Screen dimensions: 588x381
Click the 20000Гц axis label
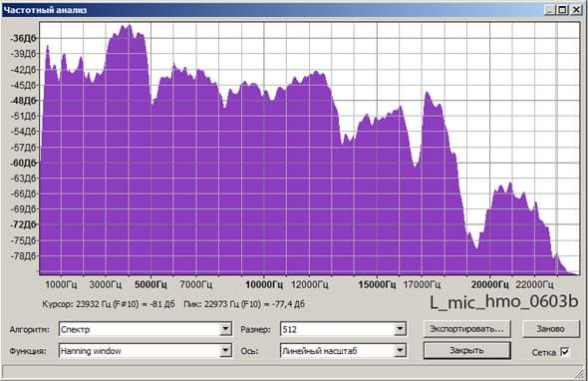click(x=489, y=284)
